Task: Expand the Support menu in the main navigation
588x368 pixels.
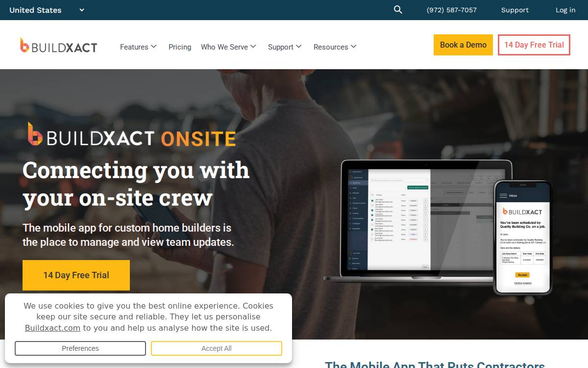Action: click(285, 47)
